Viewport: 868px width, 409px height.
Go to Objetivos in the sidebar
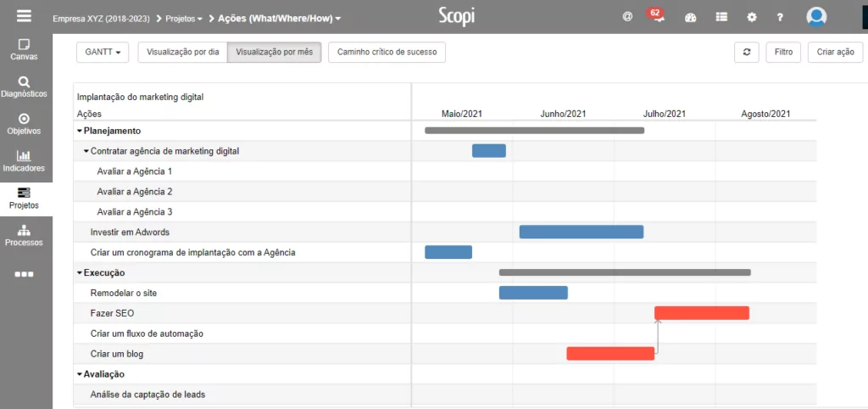pyautogui.click(x=24, y=124)
